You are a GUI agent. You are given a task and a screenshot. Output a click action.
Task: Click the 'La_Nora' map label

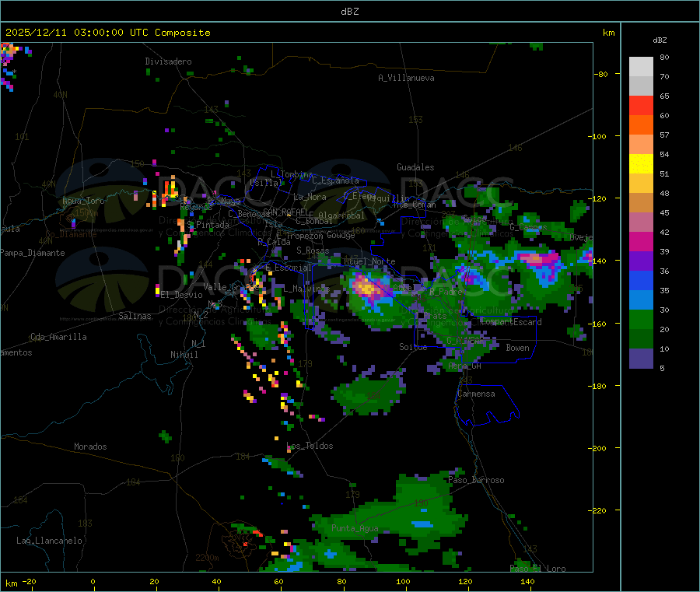click(x=310, y=197)
